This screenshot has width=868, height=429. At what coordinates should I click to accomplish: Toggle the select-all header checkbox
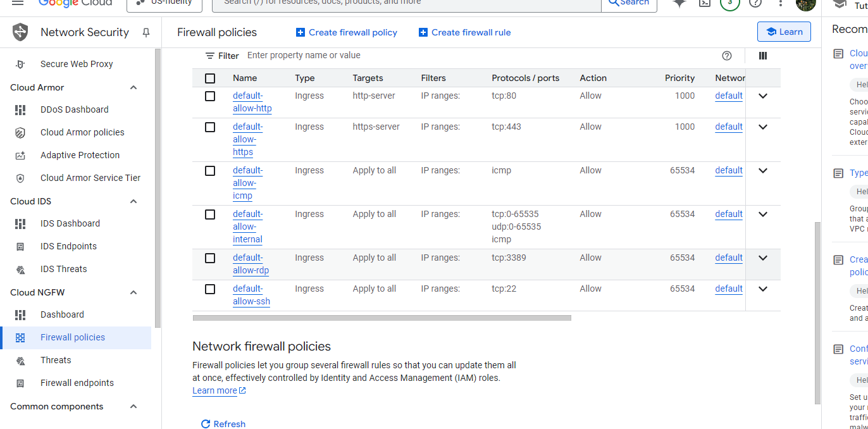(x=210, y=78)
